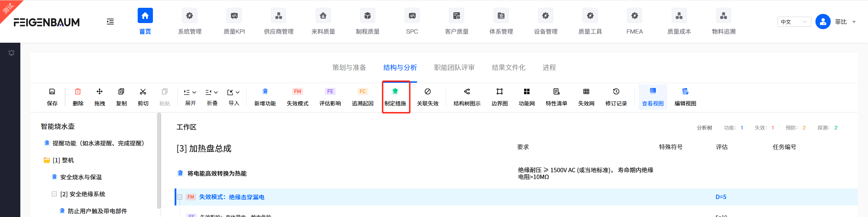The image size is (868, 217).
Task: Open 功能网 view
Action: [x=527, y=97]
